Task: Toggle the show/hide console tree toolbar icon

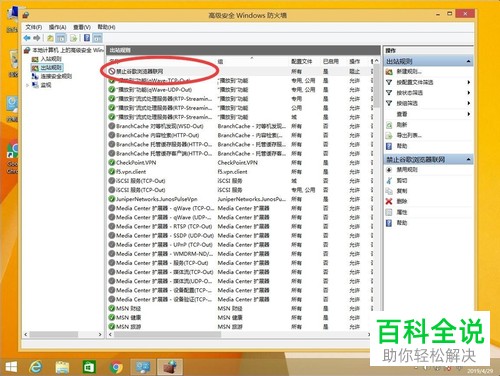Action: point(61,38)
